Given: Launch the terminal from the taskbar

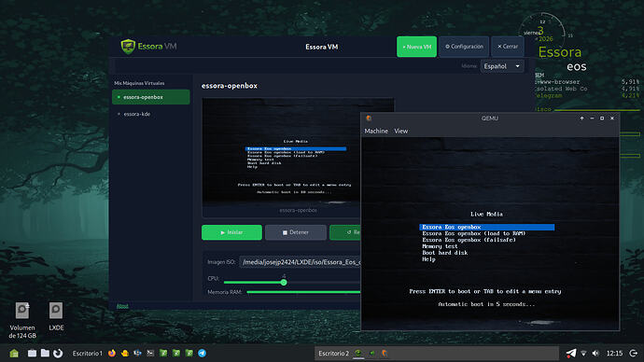Looking at the screenshot, I should (150, 353).
